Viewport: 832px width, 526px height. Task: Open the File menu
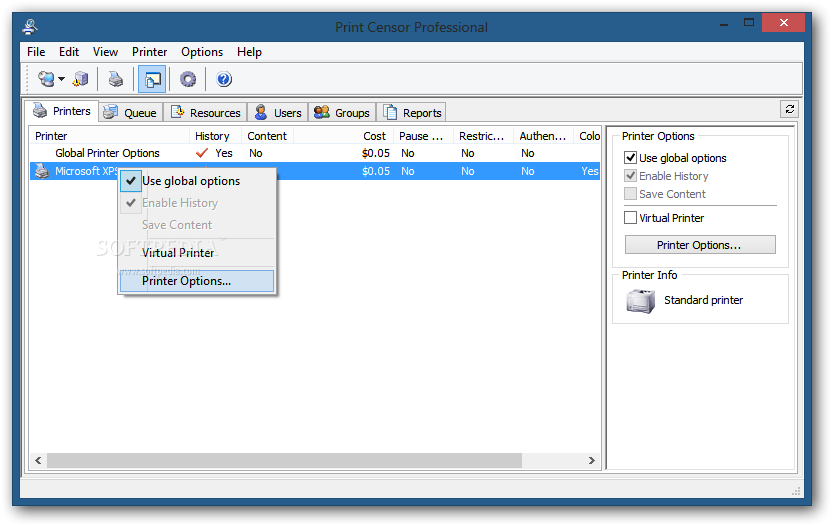(x=36, y=52)
